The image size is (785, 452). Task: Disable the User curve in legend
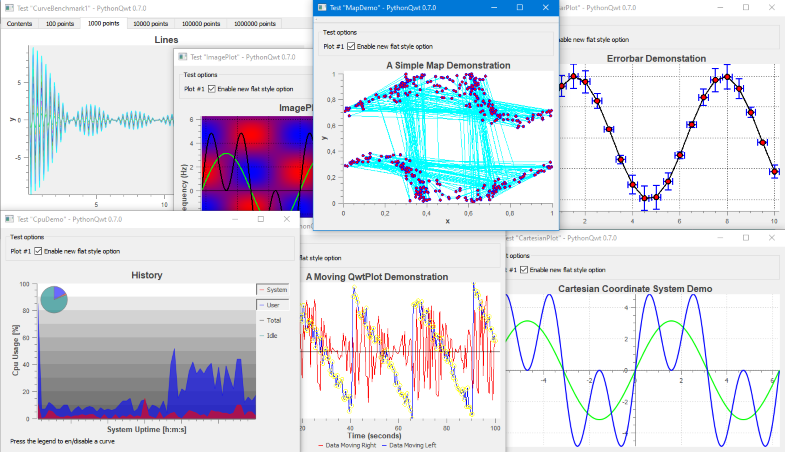pyautogui.click(x=274, y=305)
